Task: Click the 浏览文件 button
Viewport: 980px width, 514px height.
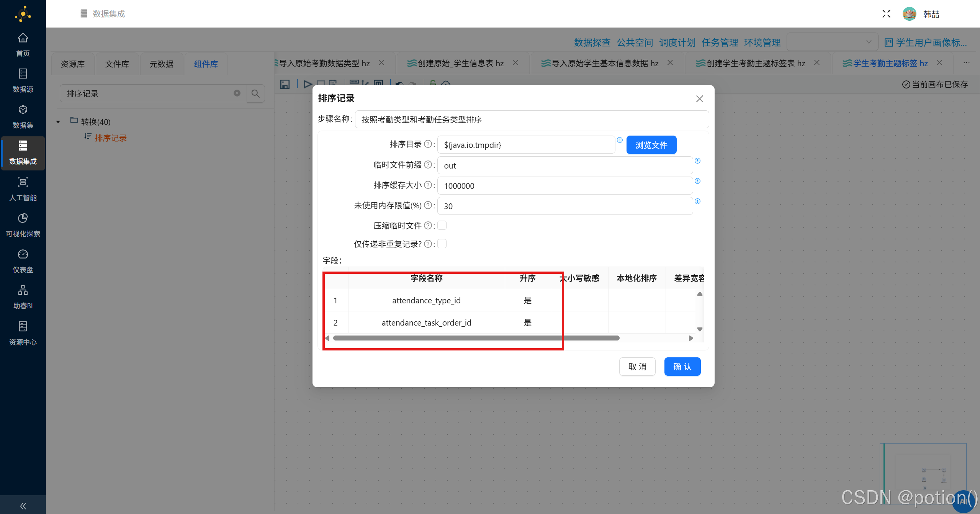Action: (x=651, y=145)
